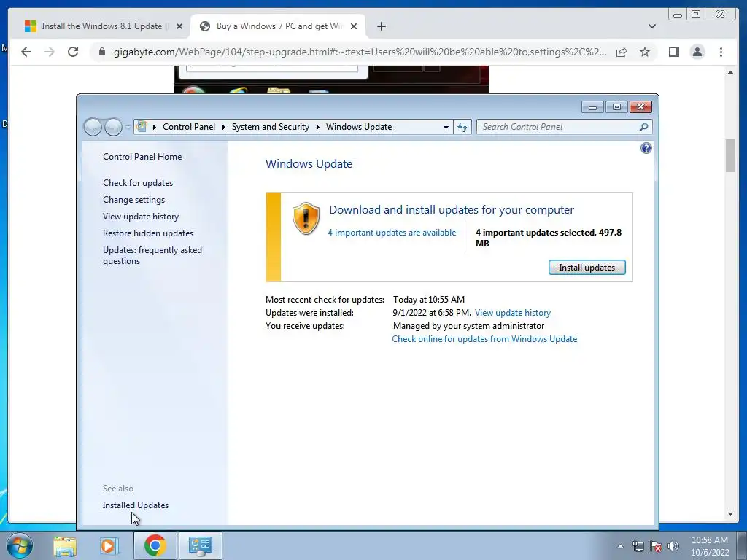Select Control Panel in the breadcrumb

coord(189,127)
